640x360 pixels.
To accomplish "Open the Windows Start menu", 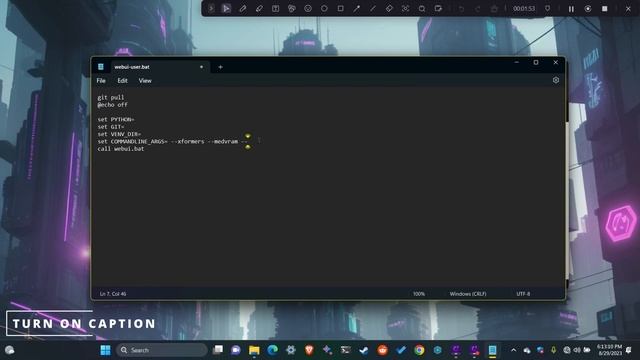I will coord(105,350).
